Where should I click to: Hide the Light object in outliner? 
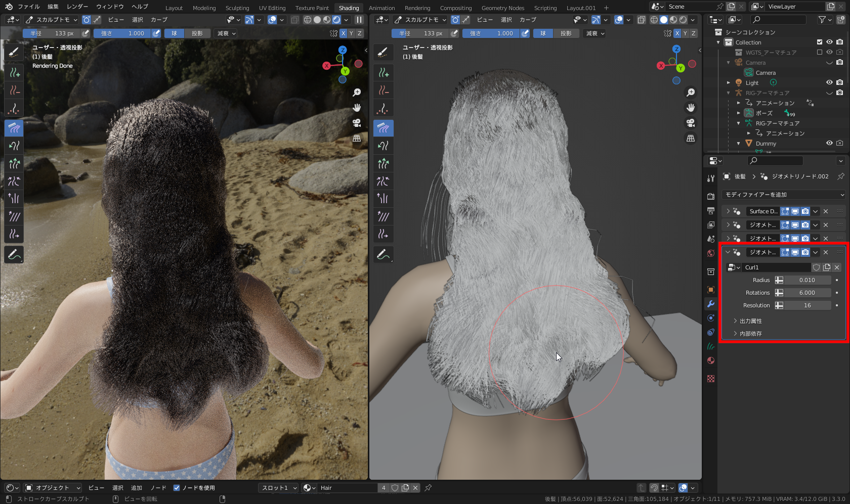(829, 82)
